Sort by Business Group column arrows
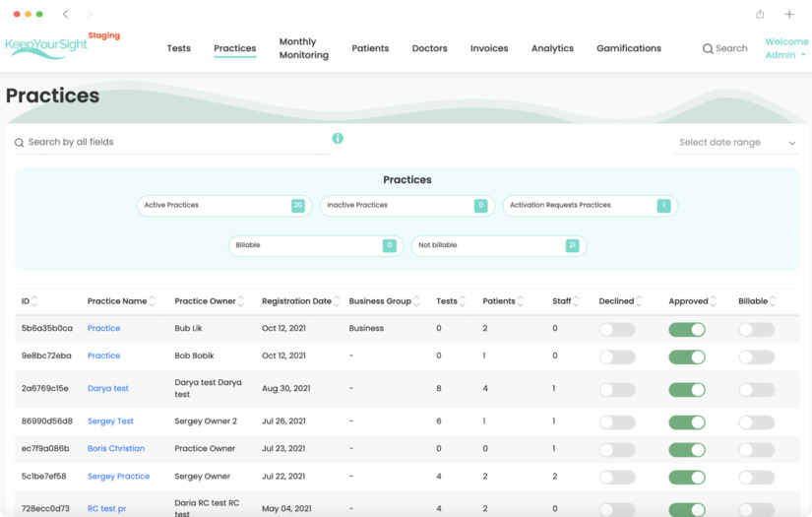This screenshot has height=517, width=812. click(x=416, y=301)
